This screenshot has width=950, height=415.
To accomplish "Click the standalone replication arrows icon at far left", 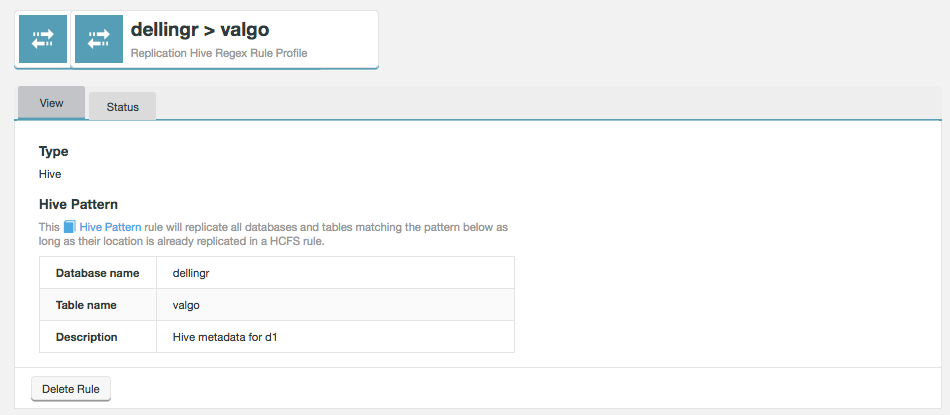I will pyautogui.click(x=42, y=39).
